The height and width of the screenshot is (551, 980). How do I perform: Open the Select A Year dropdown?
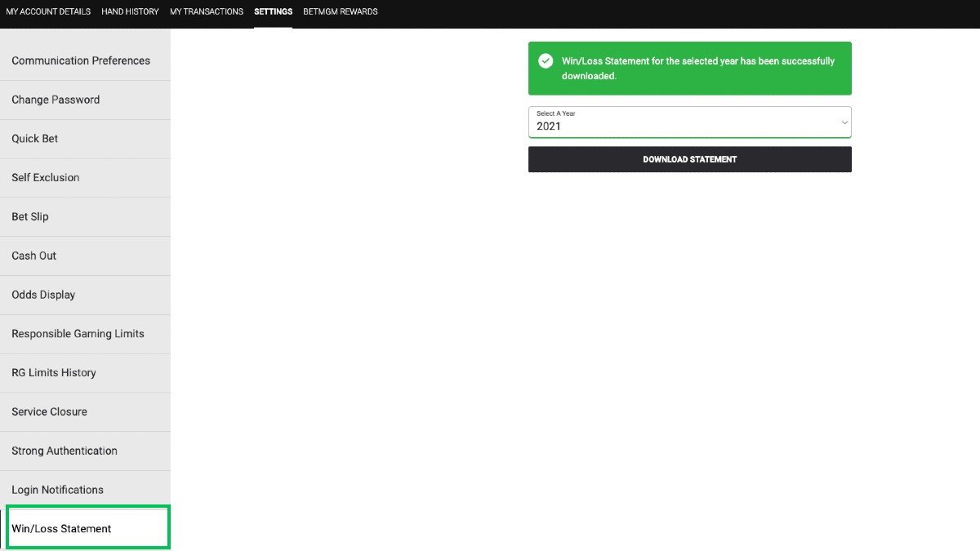[690, 122]
